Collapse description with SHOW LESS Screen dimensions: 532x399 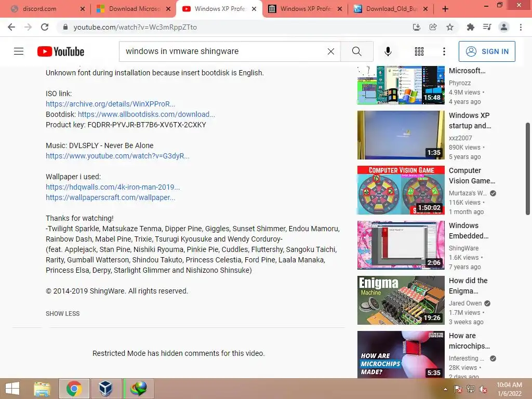(63, 313)
